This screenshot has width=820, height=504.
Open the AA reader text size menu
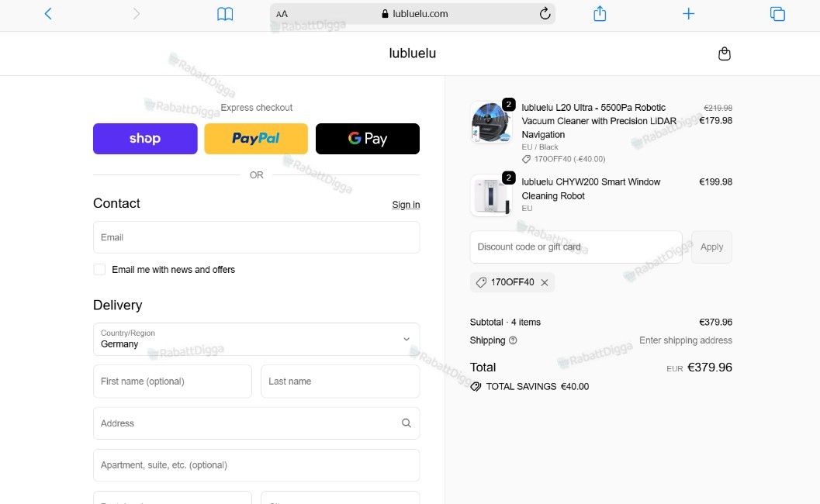pos(282,14)
